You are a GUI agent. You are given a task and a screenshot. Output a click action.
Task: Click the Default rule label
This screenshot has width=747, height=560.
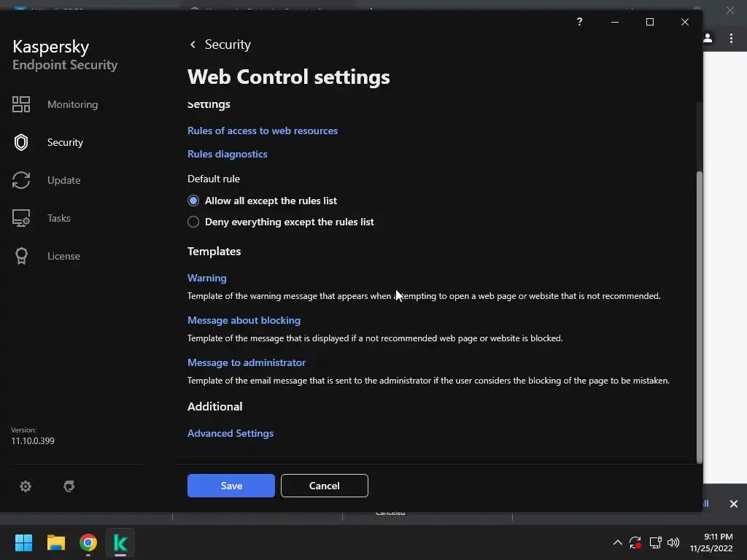pos(214,179)
